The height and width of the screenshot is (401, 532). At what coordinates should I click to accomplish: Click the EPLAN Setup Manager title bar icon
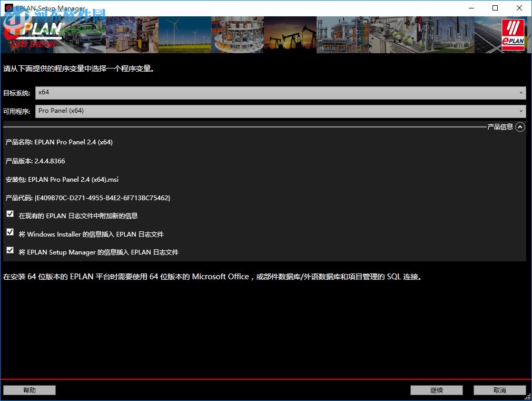pos(7,8)
